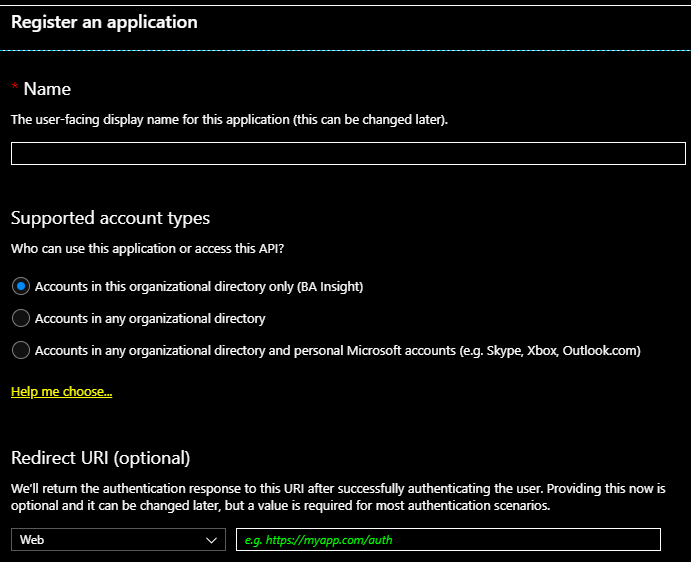This screenshot has height=562, width=691.
Task: Click the Redirect URI input box
Action: 448,540
